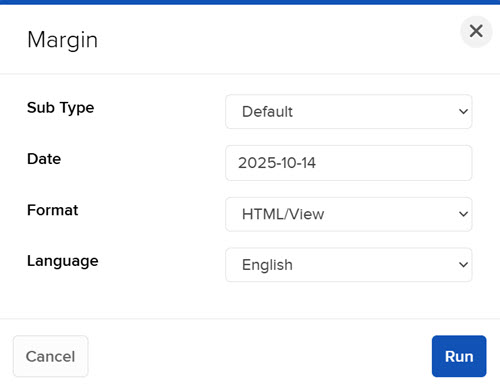
Task: Click the blue Run button
Action: [x=459, y=356]
